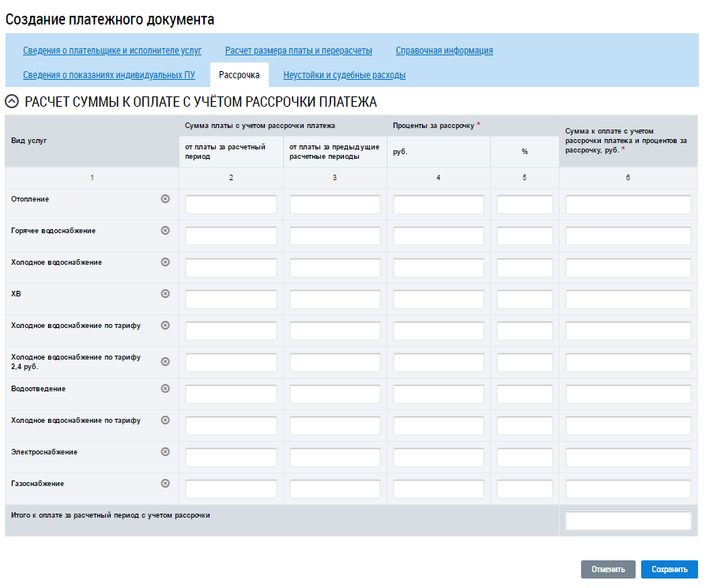706x588 pixels.
Task: Click Отопление percent (%) input field
Action: (x=524, y=205)
